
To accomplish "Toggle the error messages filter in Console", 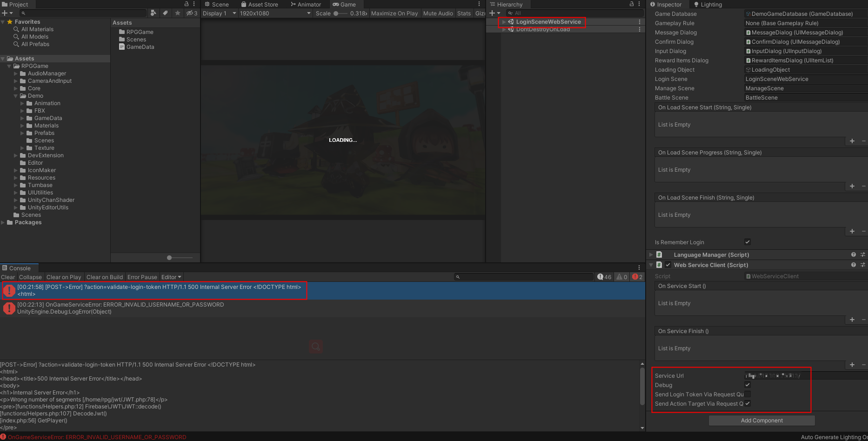I will (x=636, y=277).
